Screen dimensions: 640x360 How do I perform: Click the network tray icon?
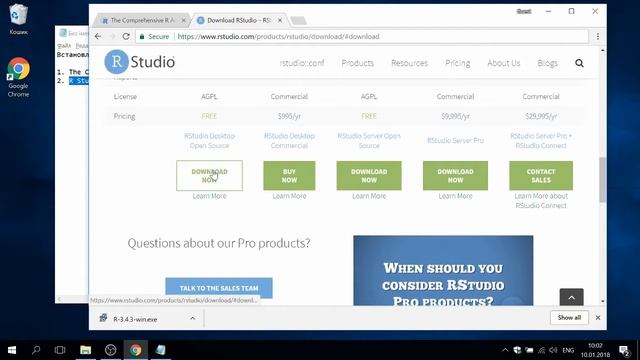(541, 350)
